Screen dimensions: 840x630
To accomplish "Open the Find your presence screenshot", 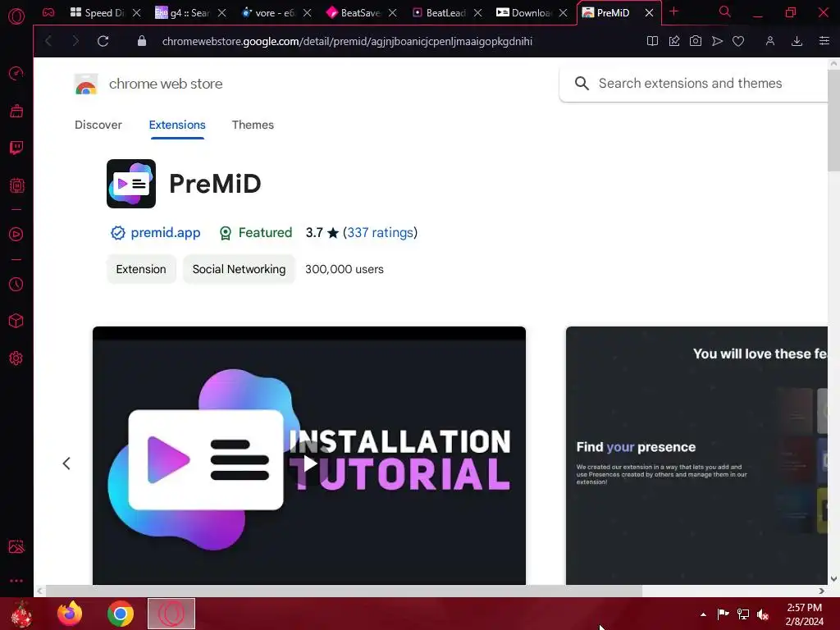I will click(x=696, y=455).
